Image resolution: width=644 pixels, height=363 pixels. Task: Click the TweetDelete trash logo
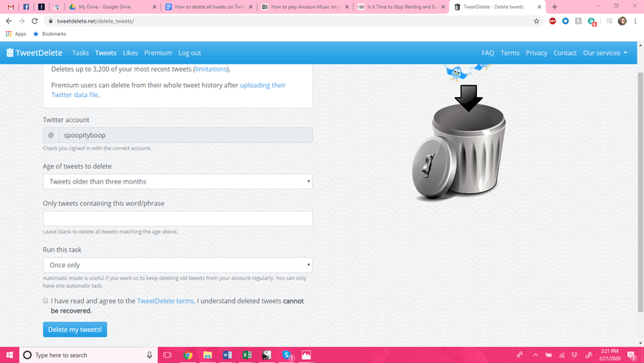(34, 53)
